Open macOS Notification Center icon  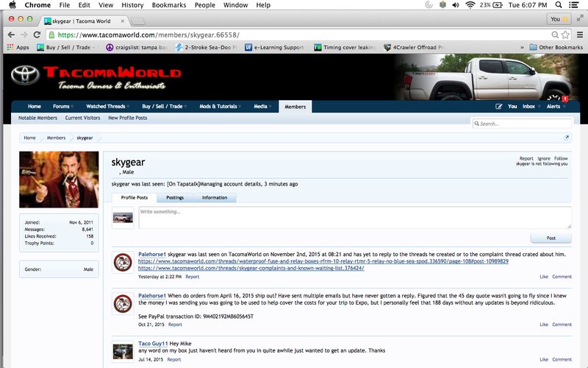tap(573, 5)
